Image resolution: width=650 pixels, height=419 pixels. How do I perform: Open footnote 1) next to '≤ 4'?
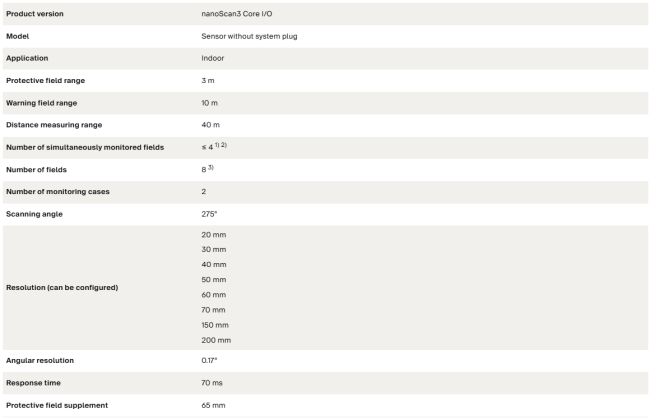pos(217,145)
